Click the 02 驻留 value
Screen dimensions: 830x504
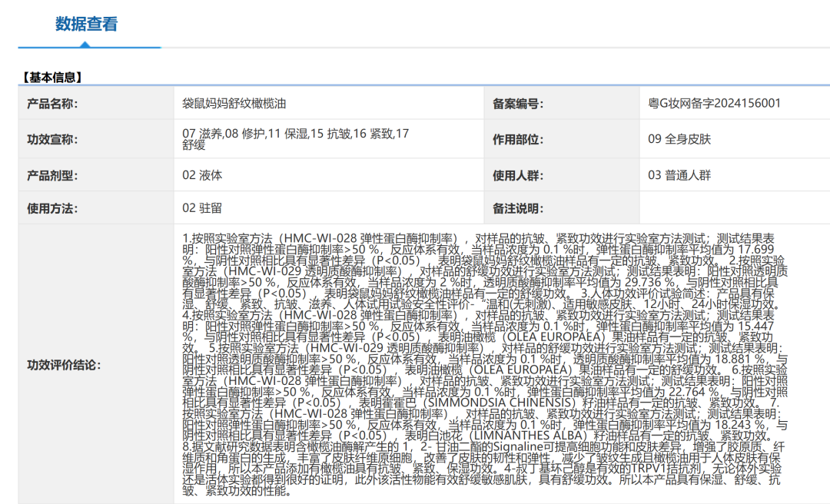click(x=202, y=208)
